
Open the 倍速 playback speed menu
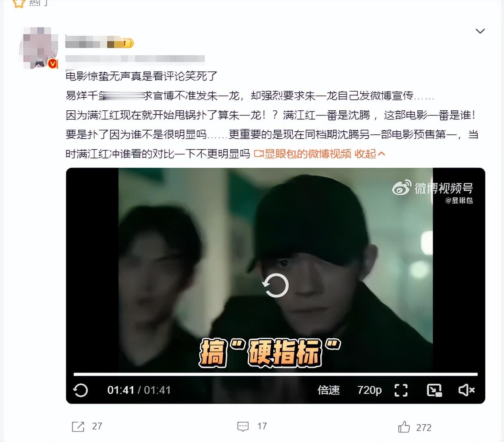pyautogui.click(x=328, y=390)
